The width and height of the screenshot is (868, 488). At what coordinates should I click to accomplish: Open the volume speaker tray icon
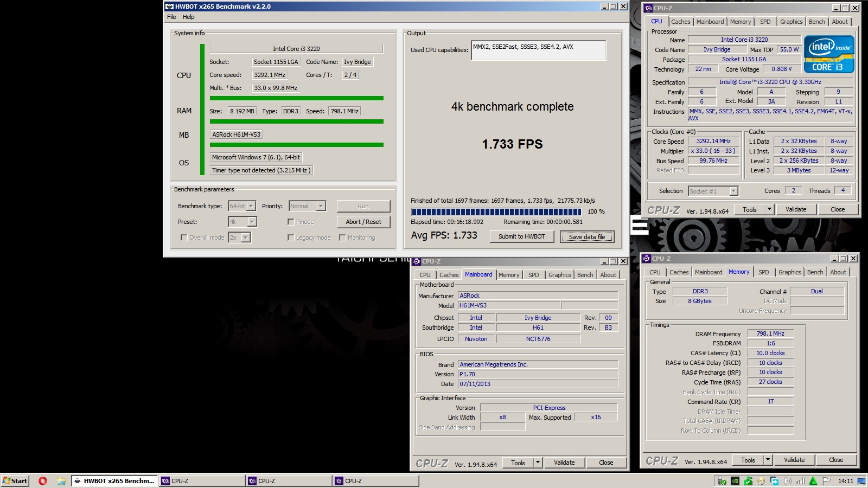tap(787, 481)
